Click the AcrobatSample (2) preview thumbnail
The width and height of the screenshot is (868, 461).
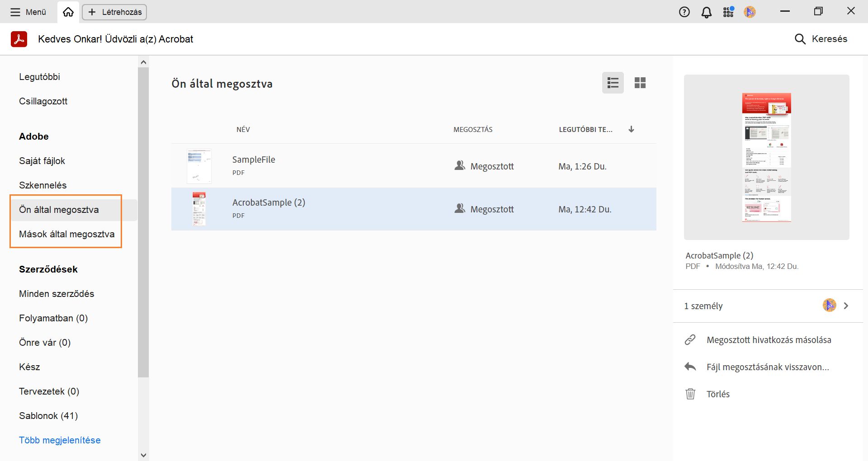tap(766, 157)
